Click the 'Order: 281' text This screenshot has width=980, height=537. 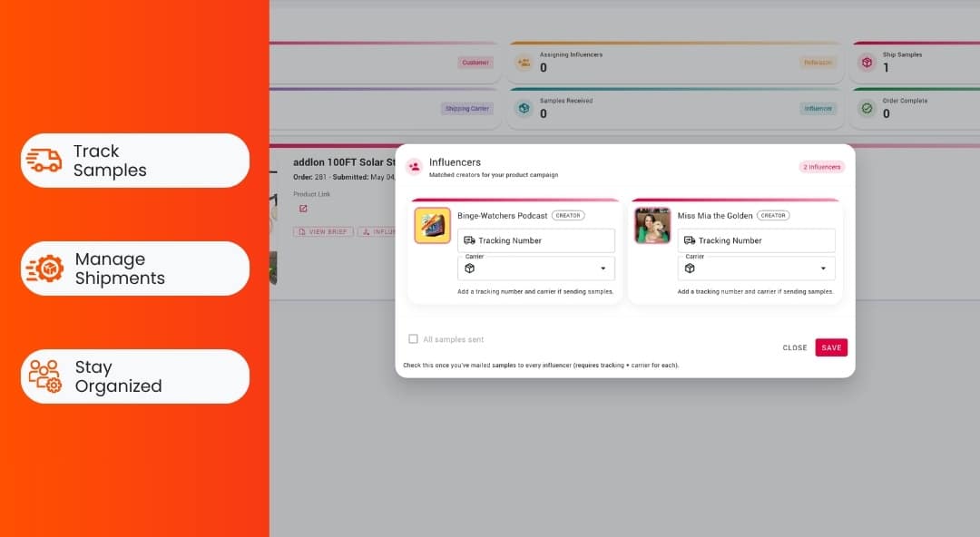(310, 177)
